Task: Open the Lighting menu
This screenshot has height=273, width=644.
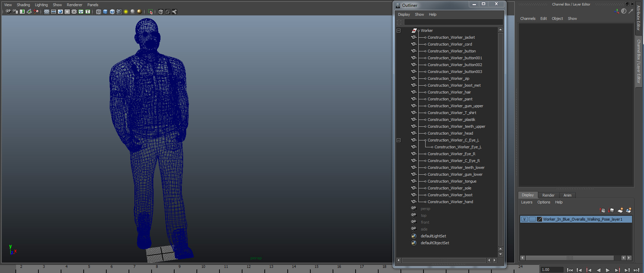Action: [41, 5]
